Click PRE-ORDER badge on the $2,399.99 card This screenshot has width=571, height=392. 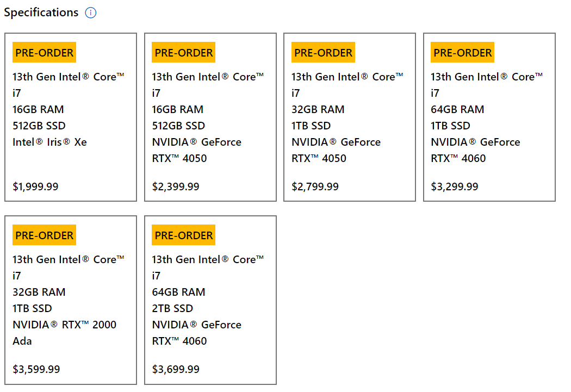pos(184,53)
